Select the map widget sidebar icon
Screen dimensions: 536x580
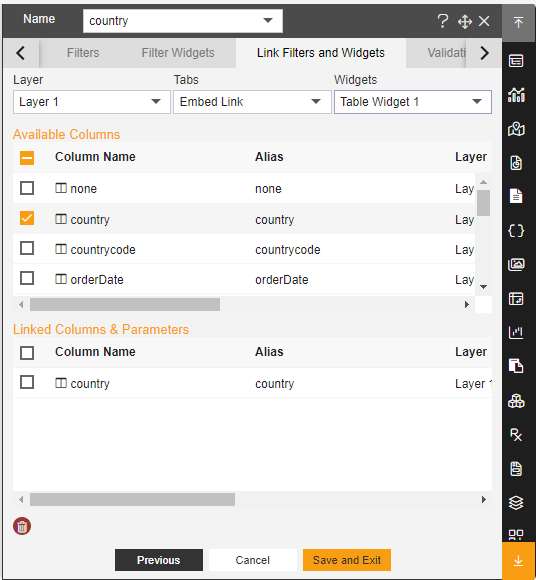coord(516,129)
